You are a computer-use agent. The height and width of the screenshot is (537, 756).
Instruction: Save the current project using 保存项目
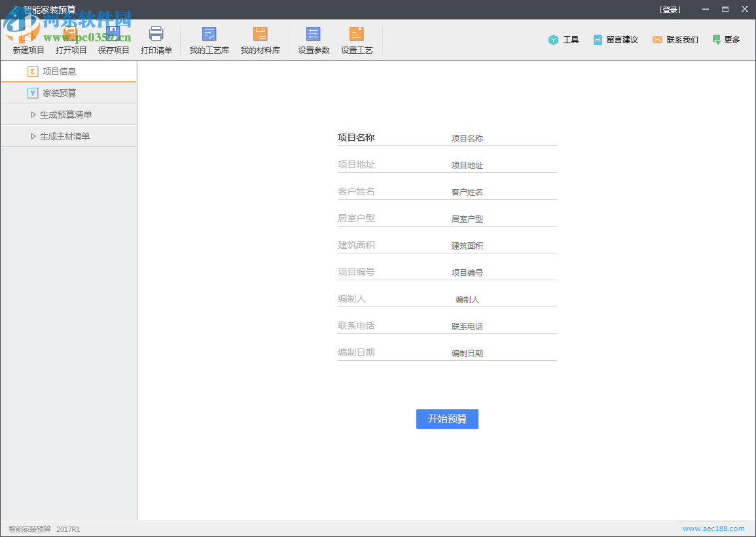click(113, 39)
